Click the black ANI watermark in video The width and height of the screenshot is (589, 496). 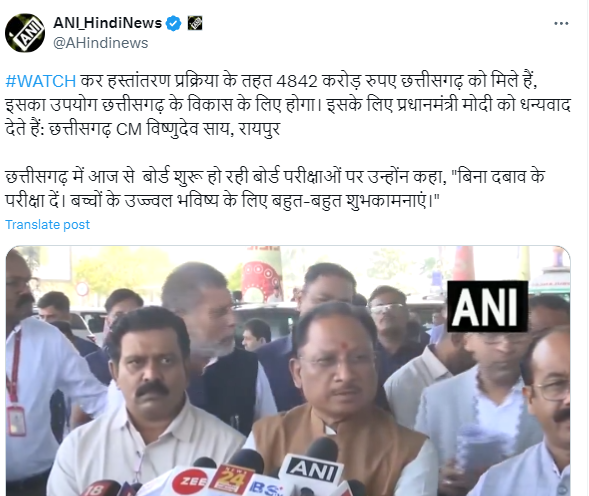coord(487,306)
